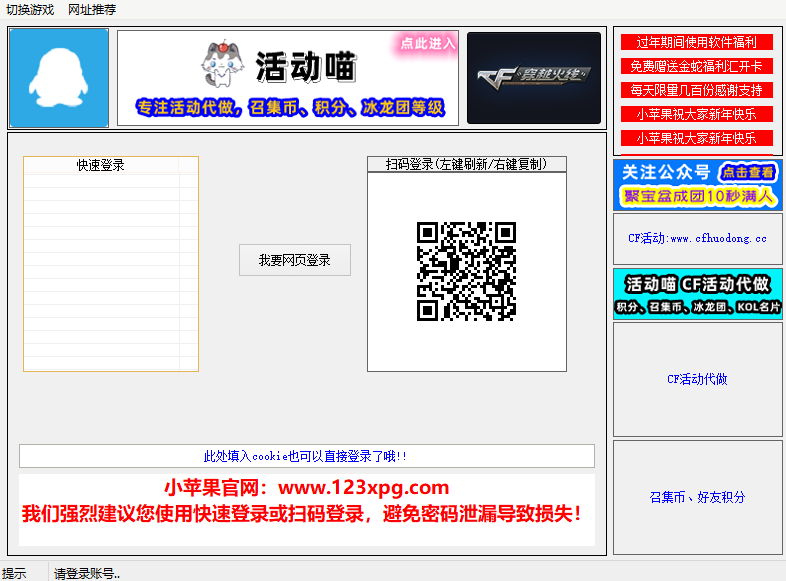Click the CF 穿越火线 game logo
The image size is (786, 581).
533,78
